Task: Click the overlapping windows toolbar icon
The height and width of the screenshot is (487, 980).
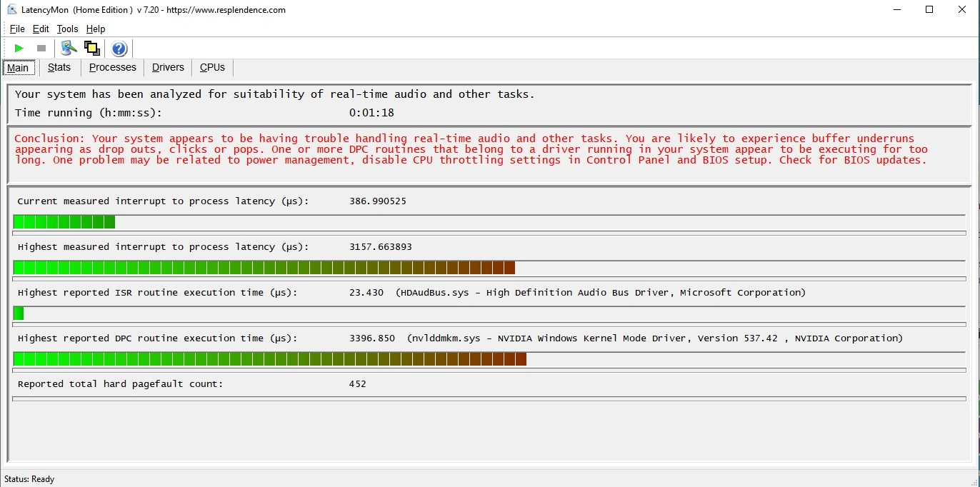Action: [91, 48]
